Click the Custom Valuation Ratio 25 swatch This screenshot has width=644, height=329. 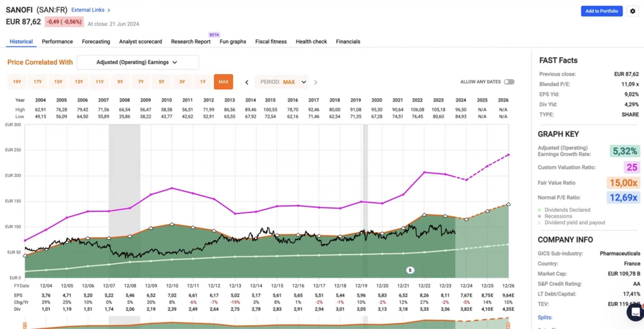(632, 167)
